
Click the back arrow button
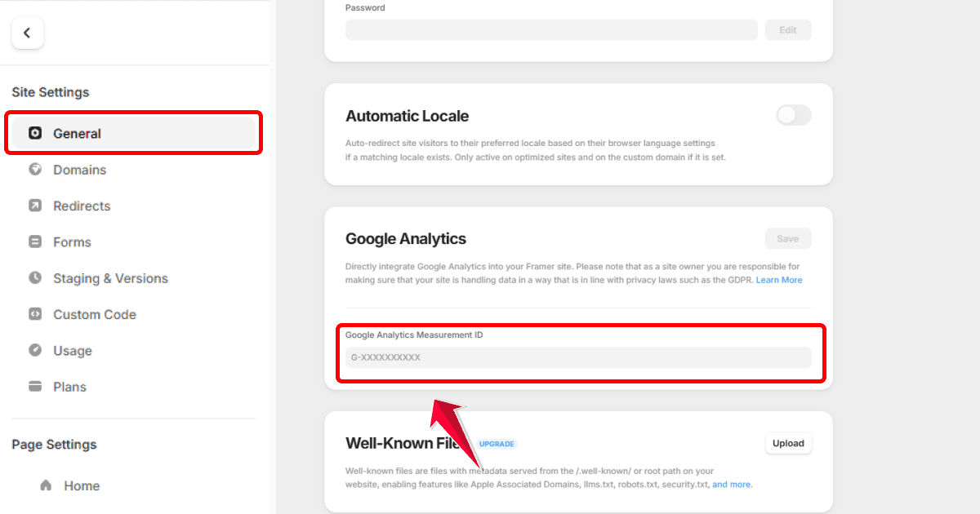[x=28, y=33]
